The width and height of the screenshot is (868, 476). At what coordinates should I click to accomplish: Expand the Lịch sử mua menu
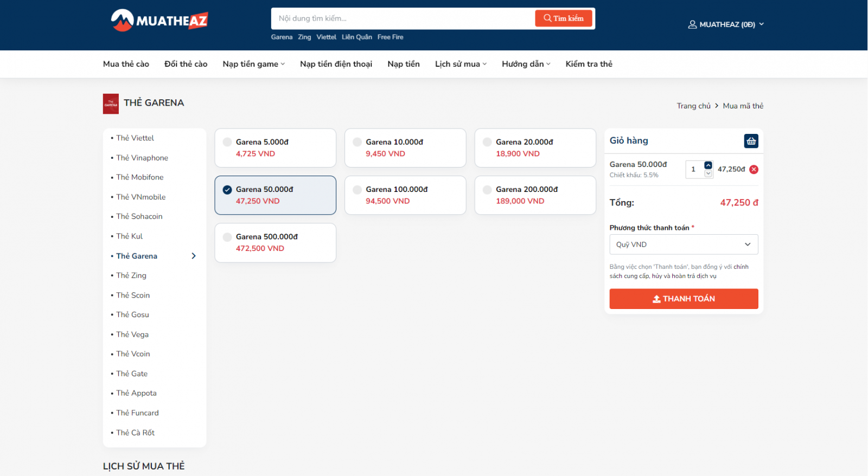click(x=461, y=64)
